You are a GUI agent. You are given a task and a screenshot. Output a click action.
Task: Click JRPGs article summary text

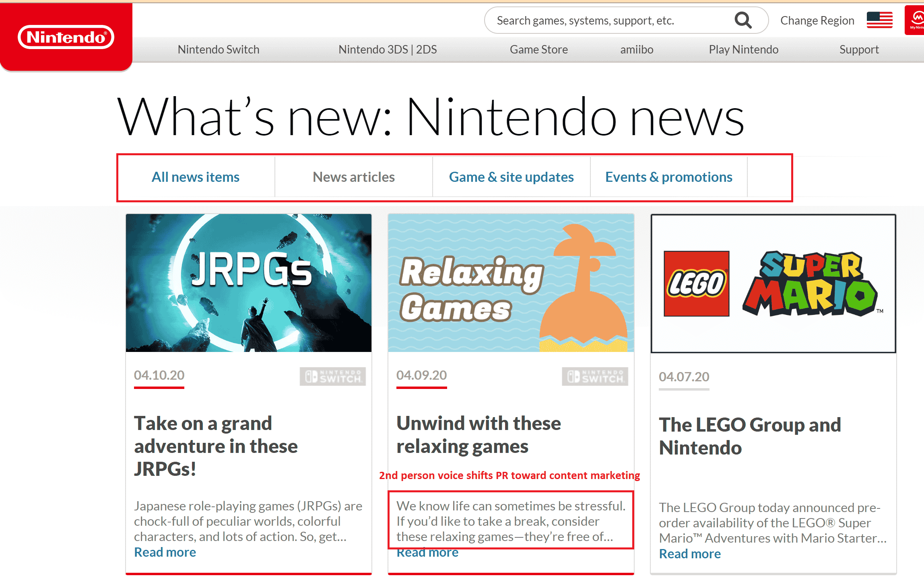pyautogui.click(x=248, y=521)
